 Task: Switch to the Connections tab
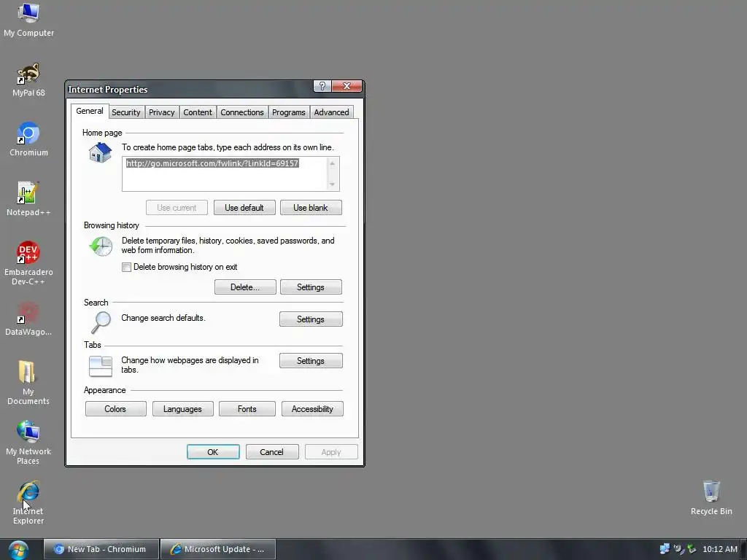coord(242,112)
